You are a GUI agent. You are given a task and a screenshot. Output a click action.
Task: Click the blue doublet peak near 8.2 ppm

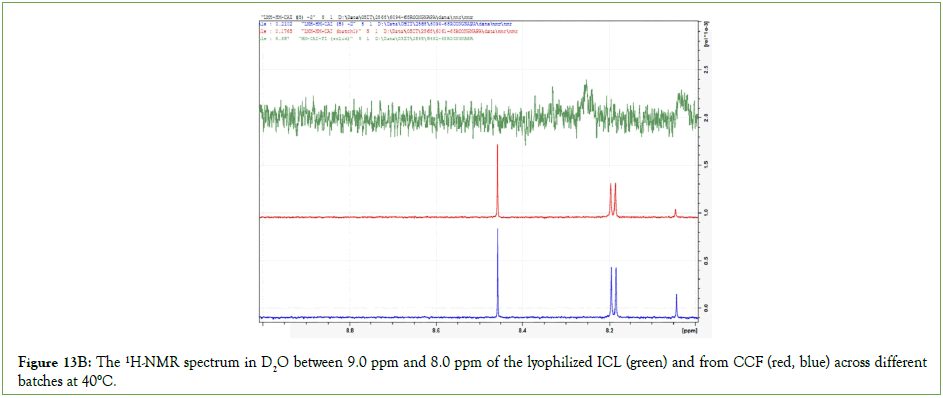tap(613, 292)
